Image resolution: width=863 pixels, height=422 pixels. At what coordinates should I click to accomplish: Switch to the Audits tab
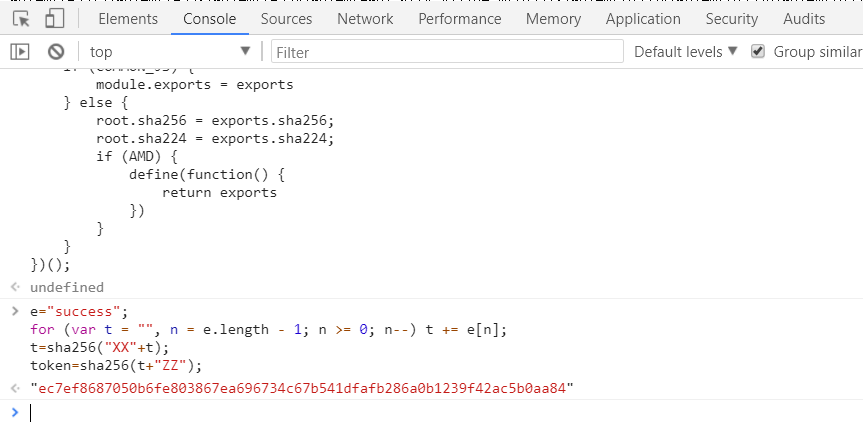click(x=805, y=19)
